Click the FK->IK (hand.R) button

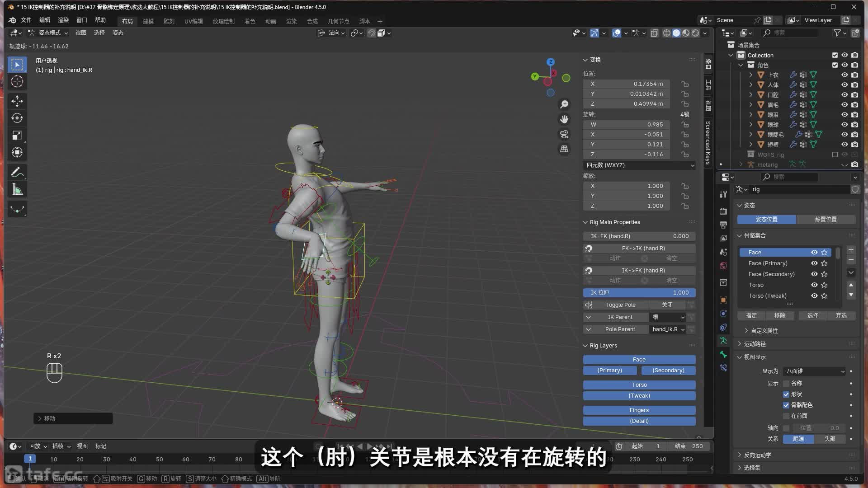[643, 249]
